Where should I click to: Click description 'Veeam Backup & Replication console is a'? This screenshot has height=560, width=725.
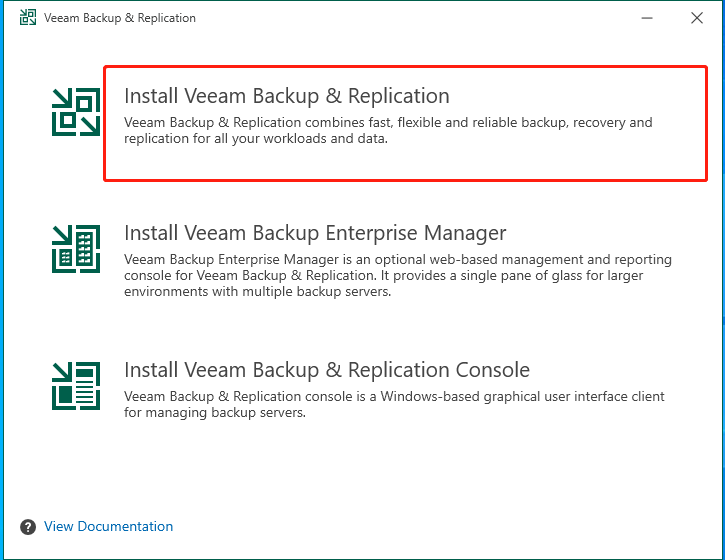(394, 404)
